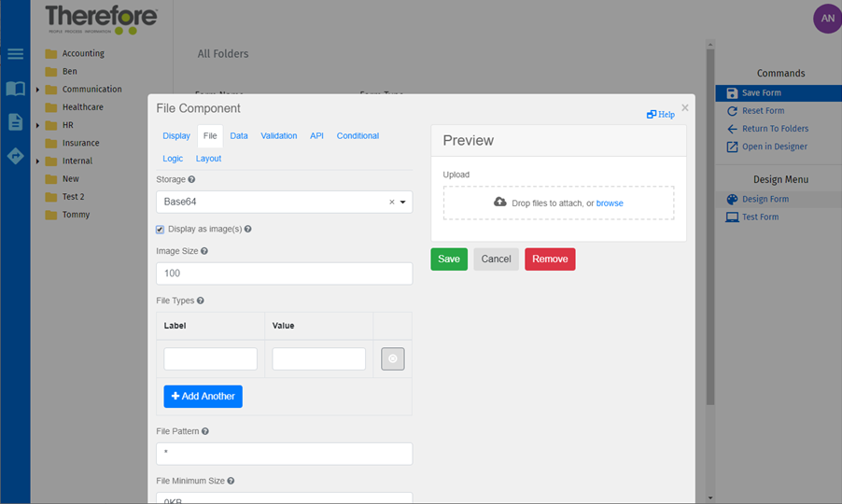
Task: Click the Image Size input field
Action: 284,273
